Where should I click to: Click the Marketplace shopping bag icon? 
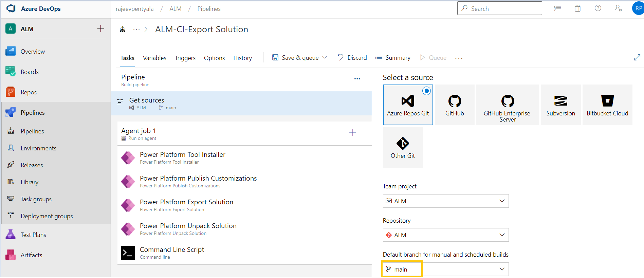577,8
